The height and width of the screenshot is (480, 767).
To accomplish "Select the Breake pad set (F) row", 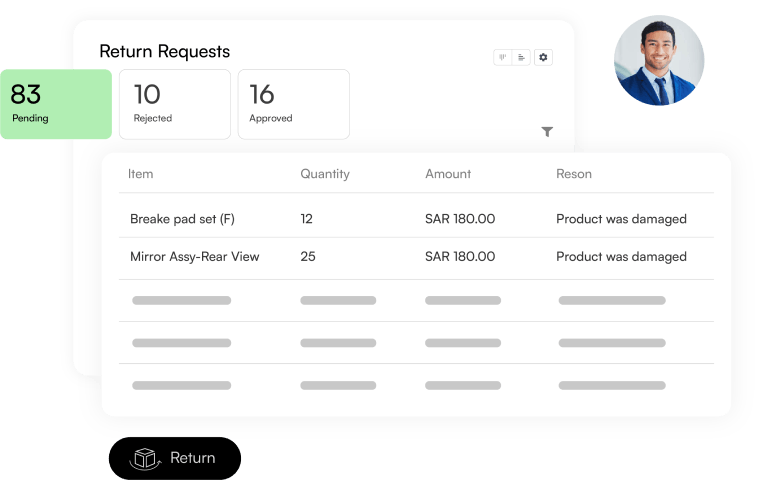I will click(416, 216).
